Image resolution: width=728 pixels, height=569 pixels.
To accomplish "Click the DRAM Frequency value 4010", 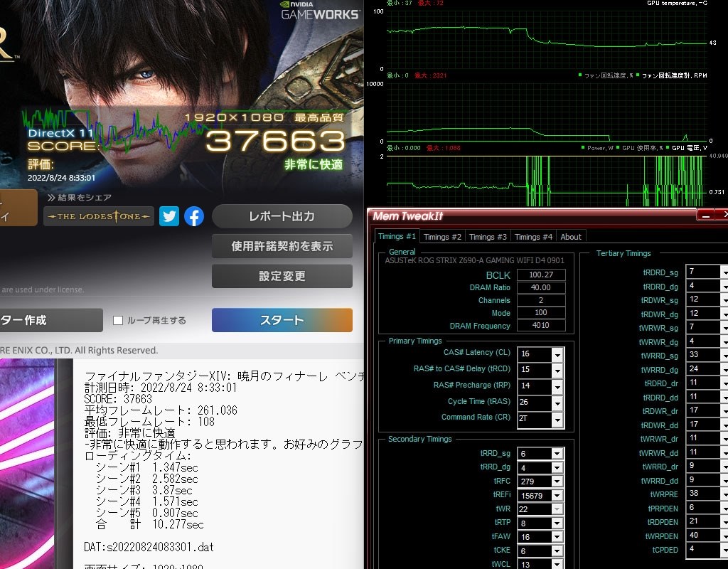I will tap(541, 326).
